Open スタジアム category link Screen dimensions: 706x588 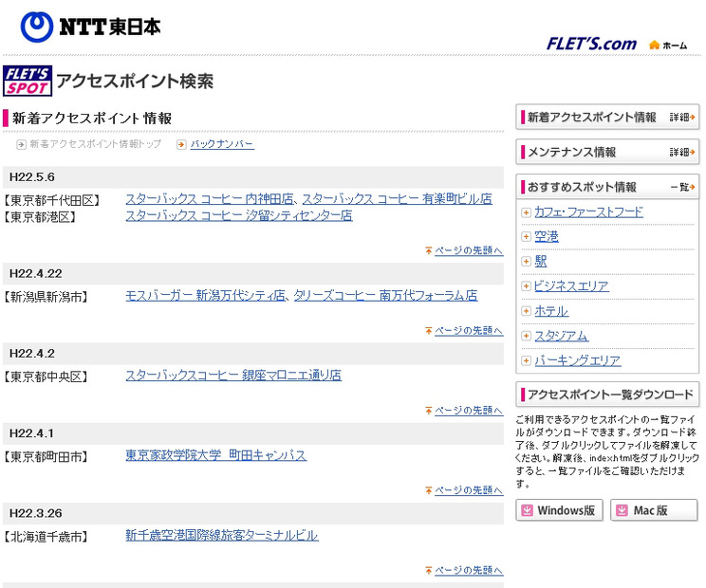(561, 336)
